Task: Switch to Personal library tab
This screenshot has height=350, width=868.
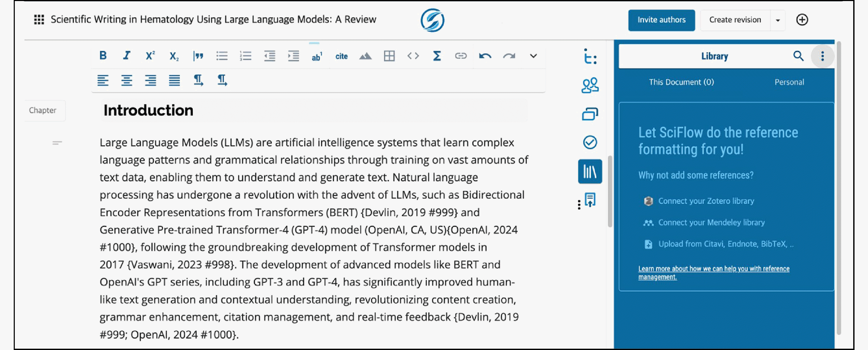Action: tap(789, 82)
